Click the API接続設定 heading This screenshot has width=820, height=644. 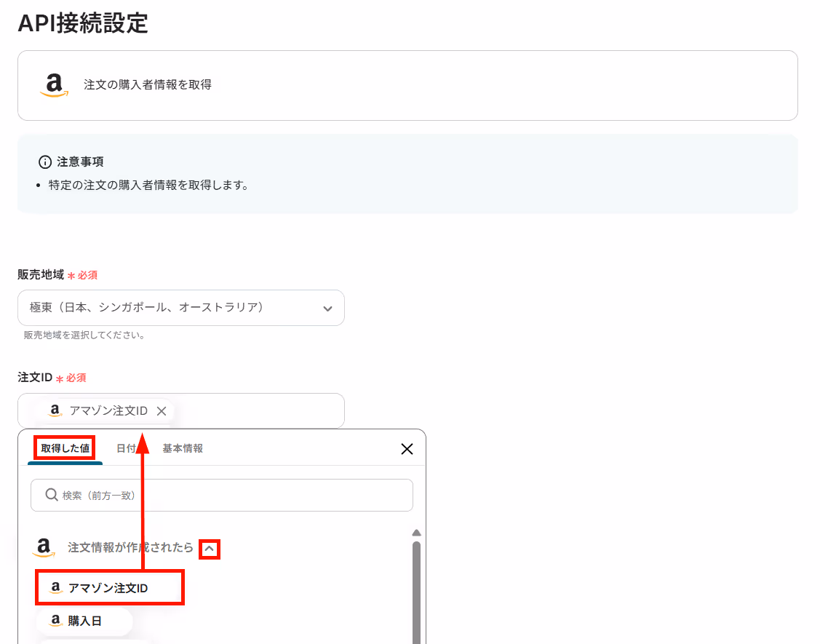pos(83,23)
